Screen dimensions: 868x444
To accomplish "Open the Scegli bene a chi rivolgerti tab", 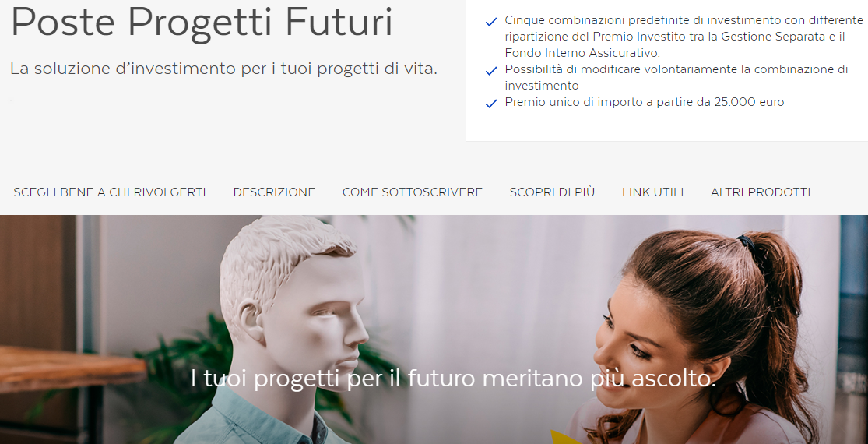I will point(110,192).
